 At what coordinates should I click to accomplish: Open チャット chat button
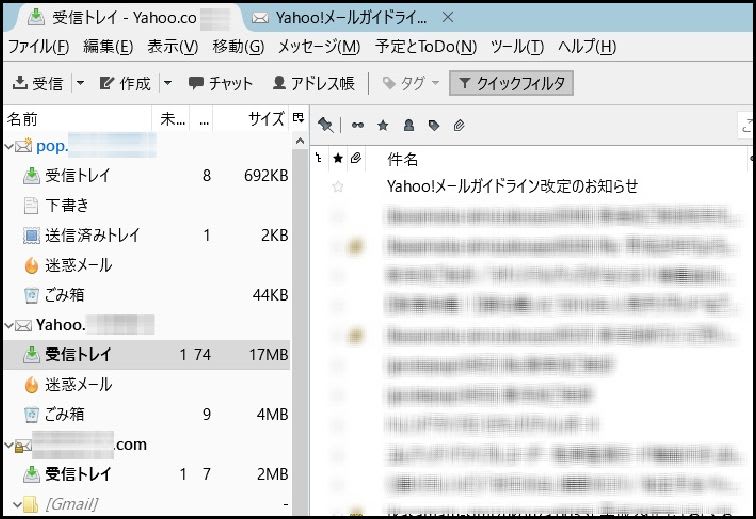221,83
